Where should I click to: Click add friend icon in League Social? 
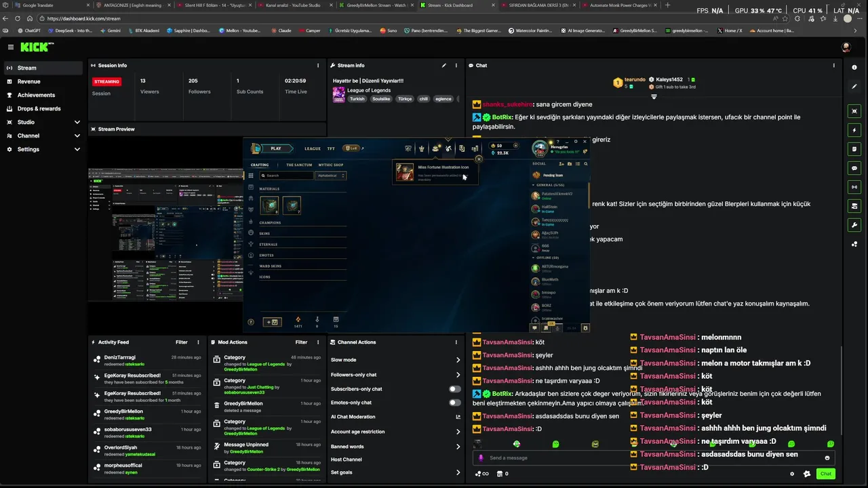[561, 163]
